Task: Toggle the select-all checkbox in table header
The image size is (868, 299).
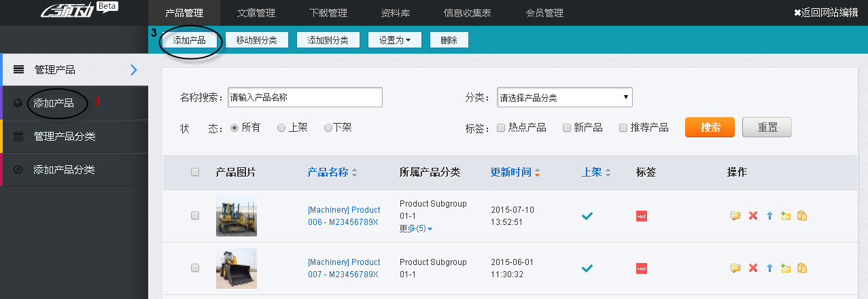Action: coord(195,173)
